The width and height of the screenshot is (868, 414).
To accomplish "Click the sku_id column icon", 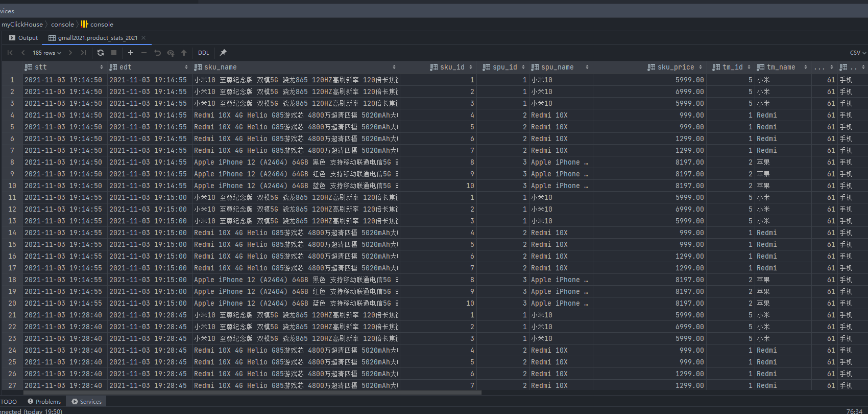I will point(434,67).
